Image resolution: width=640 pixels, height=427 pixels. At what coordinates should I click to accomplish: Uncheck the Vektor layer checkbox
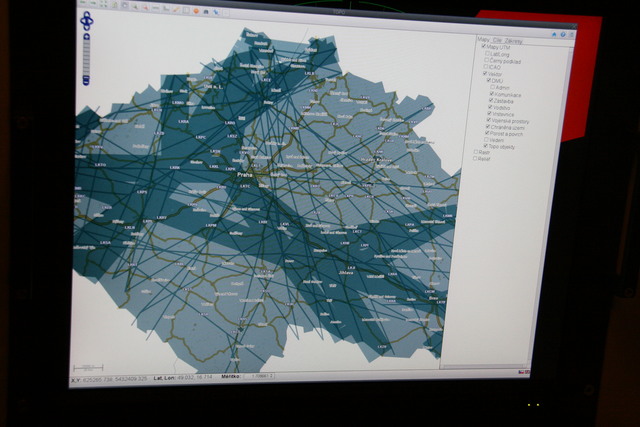[x=485, y=73]
